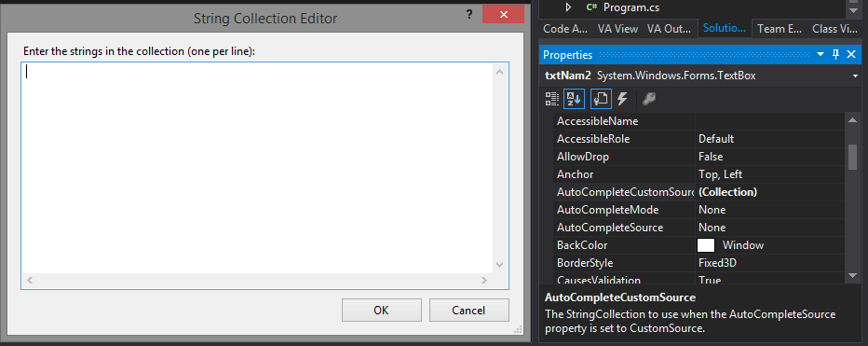This screenshot has height=346, width=868.
Task: Click the empty AccessibleName value field
Action: (x=770, y=121)
